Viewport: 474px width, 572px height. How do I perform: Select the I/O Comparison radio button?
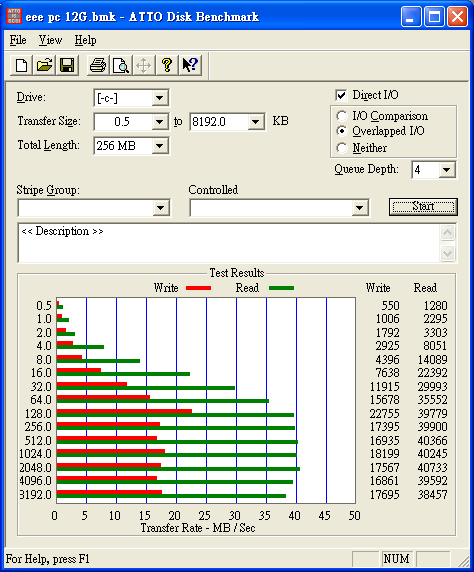click(342, 116)
